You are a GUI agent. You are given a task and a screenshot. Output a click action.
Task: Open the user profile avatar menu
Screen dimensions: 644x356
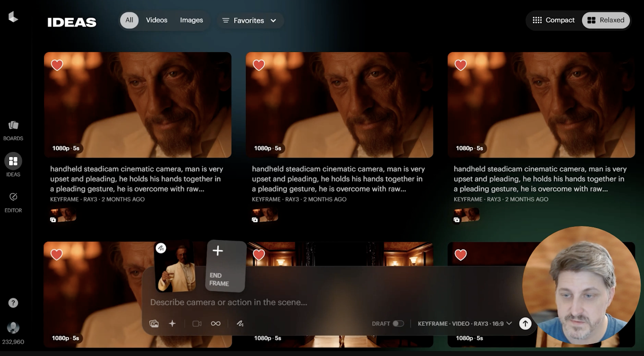click(x=13, y=328)
